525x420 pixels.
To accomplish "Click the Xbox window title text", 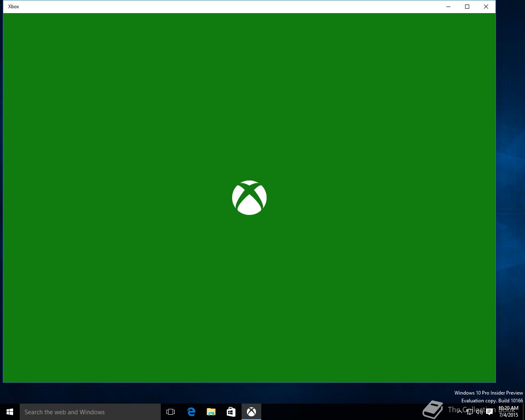I will click(14, 7).
